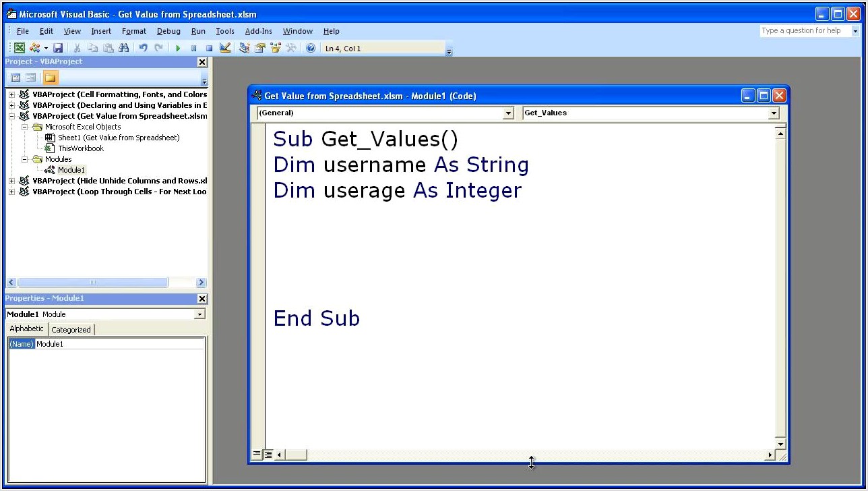Screen dimensions: 868x491
Task: Open the Object Browser toolbar icon
Action: click(275, 48)
